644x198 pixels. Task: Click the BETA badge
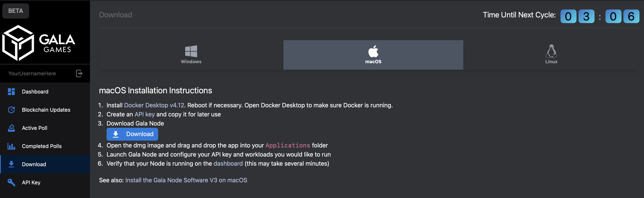pyautogui.click(x=15, y=11)
